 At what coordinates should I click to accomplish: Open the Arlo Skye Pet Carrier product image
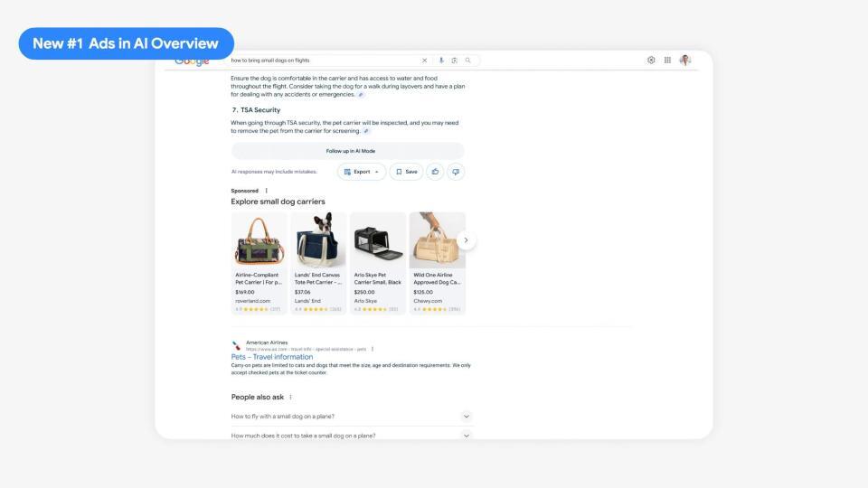[378, 240]
